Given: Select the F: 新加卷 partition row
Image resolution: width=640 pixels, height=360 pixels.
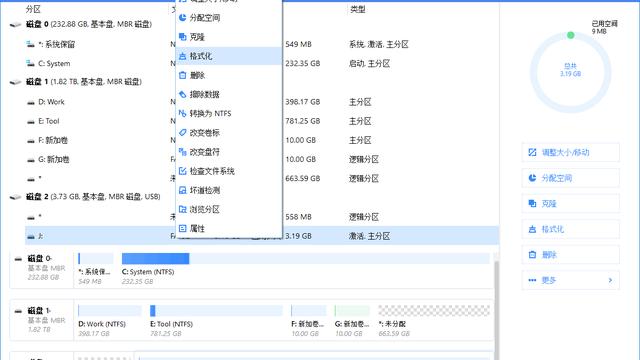Looking at the screenshot, I should click(261, 140).
